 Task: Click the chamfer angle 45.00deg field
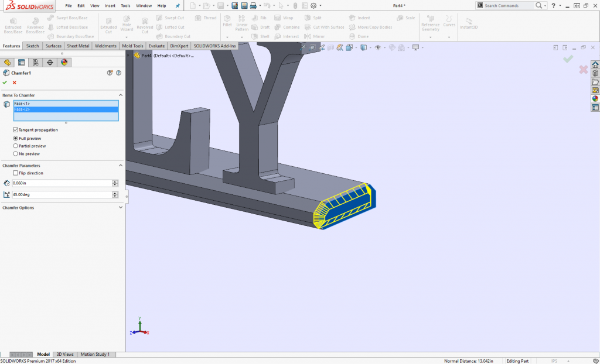(62, 195)
